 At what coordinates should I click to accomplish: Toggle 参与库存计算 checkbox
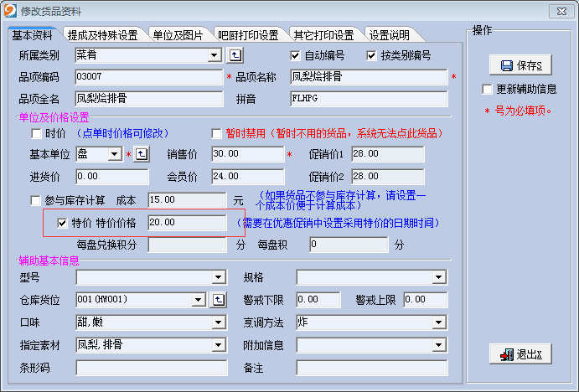tap(36, 200)
